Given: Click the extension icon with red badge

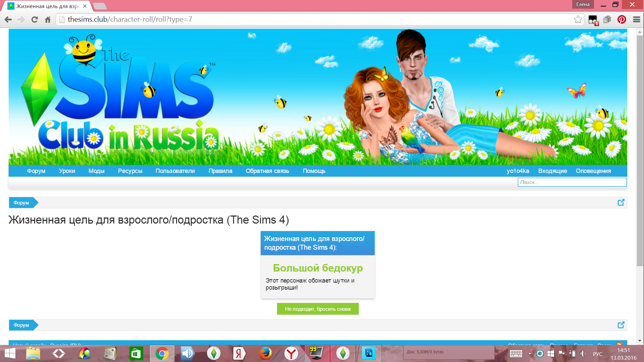Looking at the screenshot, I should click(x=593, y=20).
